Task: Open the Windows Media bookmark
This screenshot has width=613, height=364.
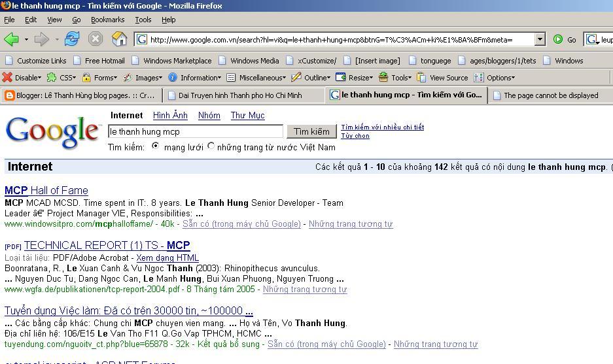Action: click(249, 61)
